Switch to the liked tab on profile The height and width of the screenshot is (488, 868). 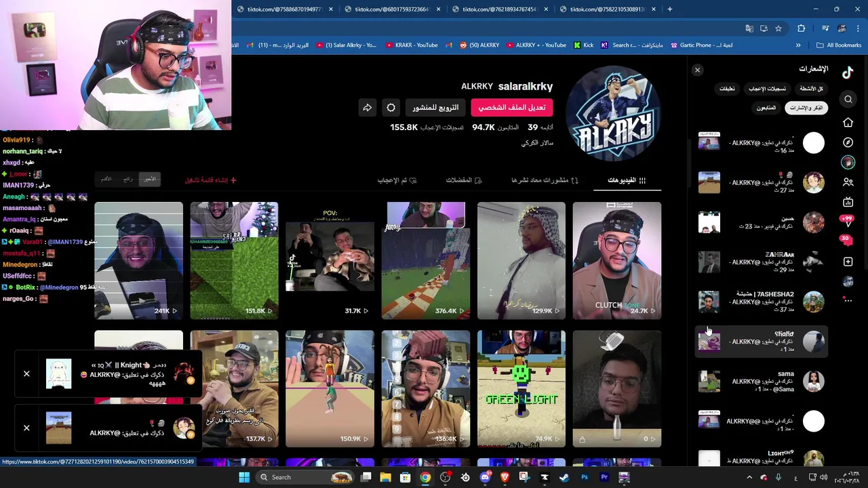[x=397, y=180]
